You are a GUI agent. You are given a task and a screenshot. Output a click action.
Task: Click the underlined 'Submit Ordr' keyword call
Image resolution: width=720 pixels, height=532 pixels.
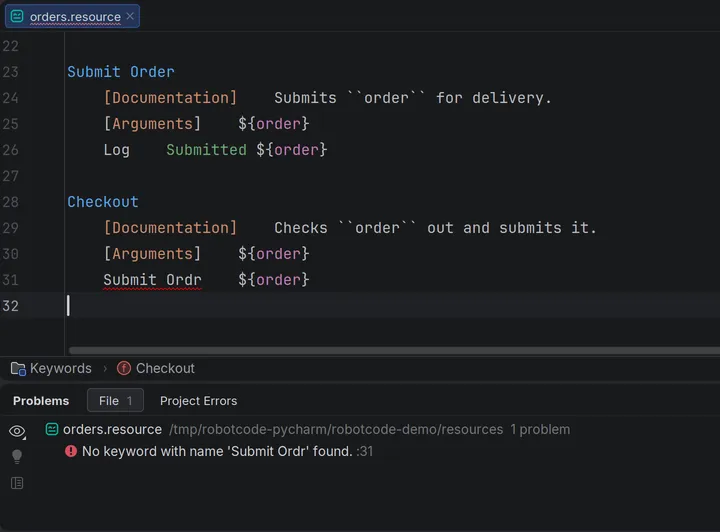pos(152,280)
